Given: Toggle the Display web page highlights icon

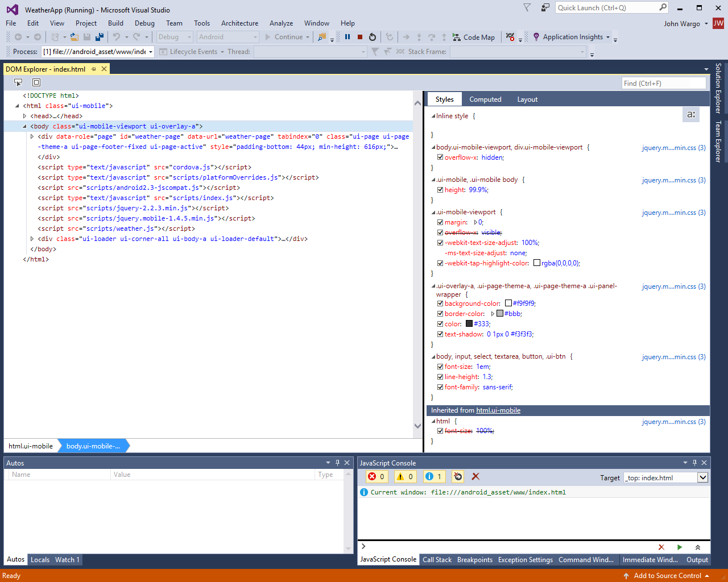Looking at the screenshot, I should point(36,82).
